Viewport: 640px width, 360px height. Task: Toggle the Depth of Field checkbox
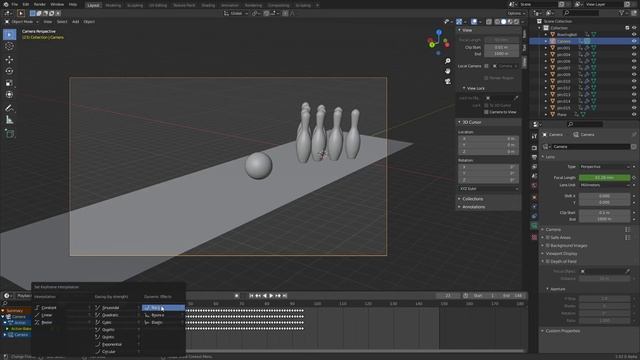click(548, 261)
